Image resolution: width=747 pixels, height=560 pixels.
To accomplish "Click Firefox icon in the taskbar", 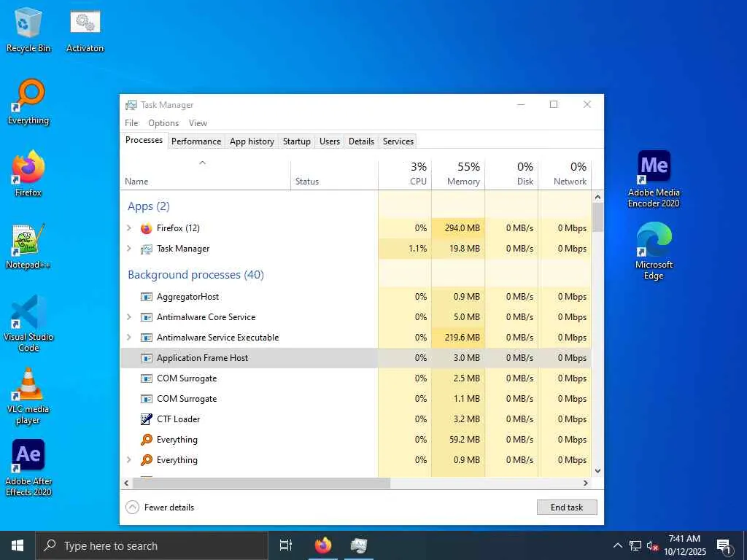I will (322, 545).
